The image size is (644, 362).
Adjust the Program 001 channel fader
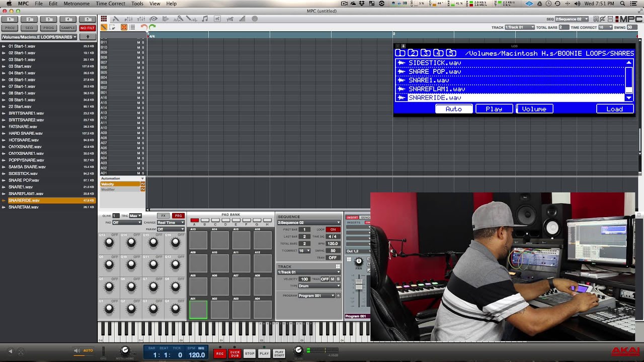pos(359,285)
